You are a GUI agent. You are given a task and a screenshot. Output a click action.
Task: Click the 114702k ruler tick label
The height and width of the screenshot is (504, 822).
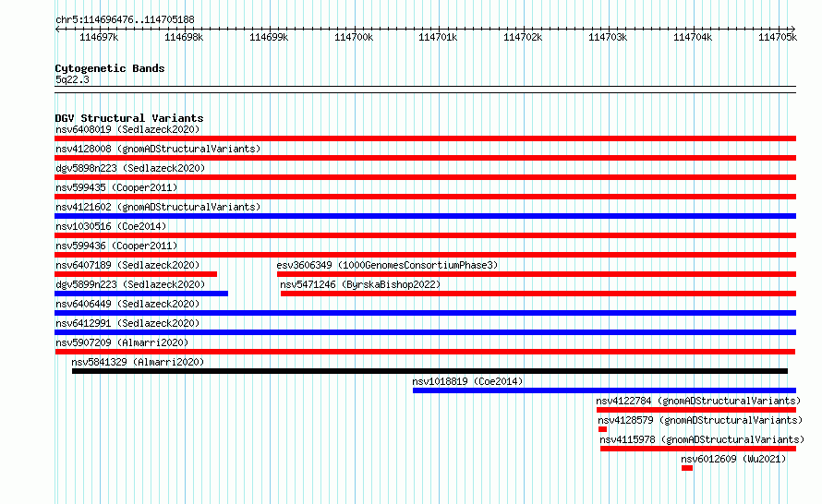click(x=523, y=37)
